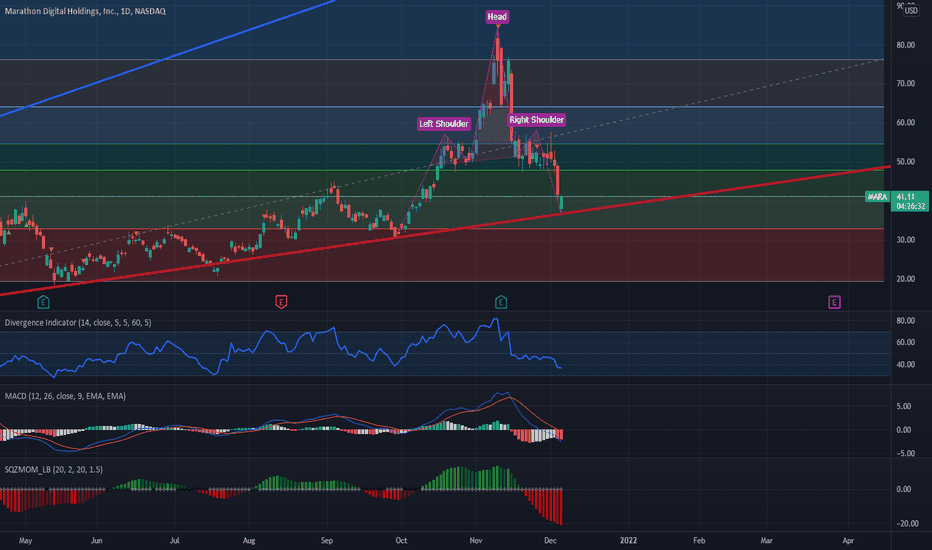Click the green earnings E marker near May
Image resolution: width=932 pixels, height=550 pixels.
click(x=43, y=302)
